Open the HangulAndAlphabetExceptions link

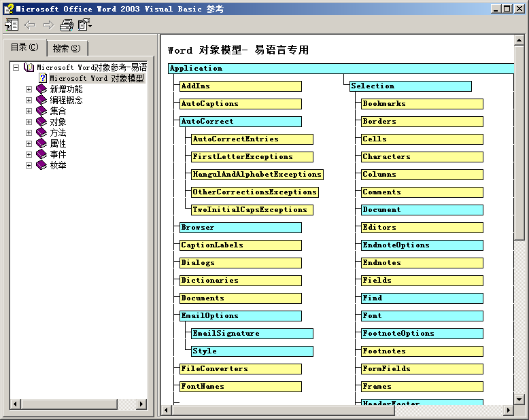coord(257,174)
